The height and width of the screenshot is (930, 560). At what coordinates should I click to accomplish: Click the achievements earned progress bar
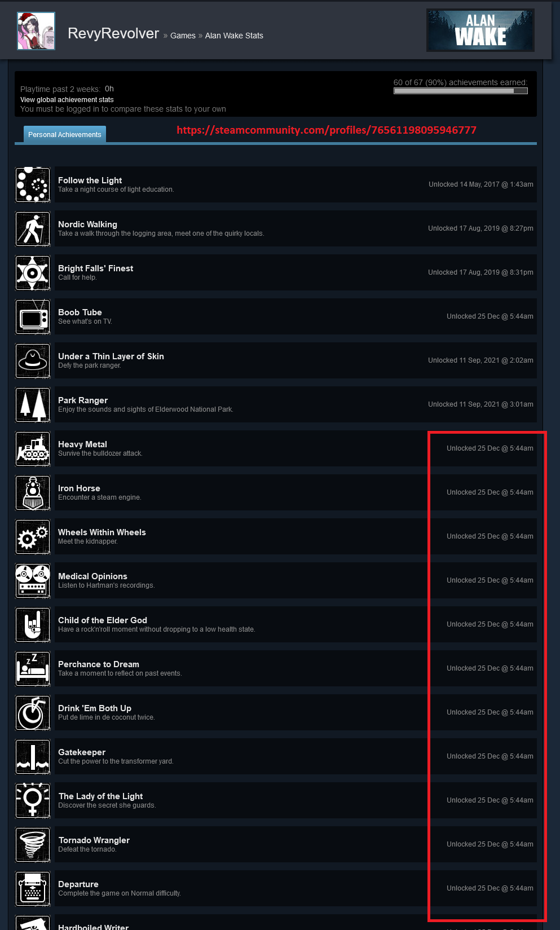pos(461,91)
